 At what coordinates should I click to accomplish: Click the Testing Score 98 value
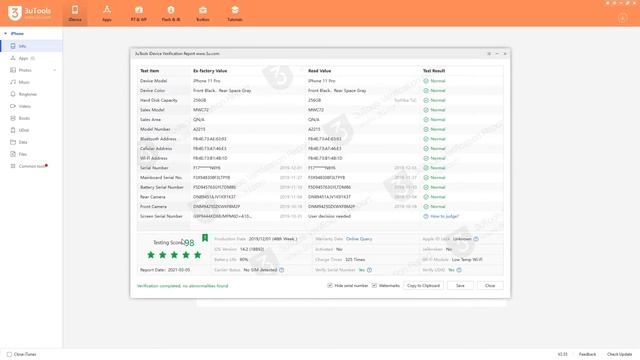tap(188, 243)
